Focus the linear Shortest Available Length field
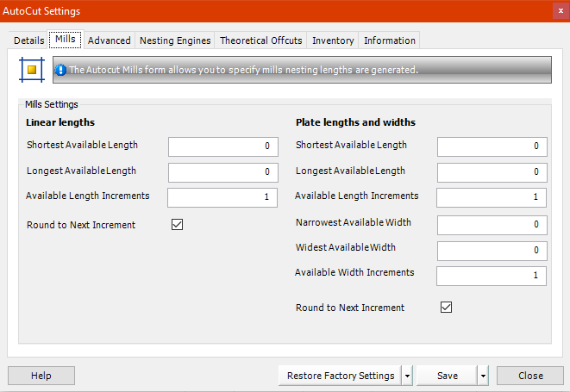This screenshot has width=570, height=392. click(223, 146)
